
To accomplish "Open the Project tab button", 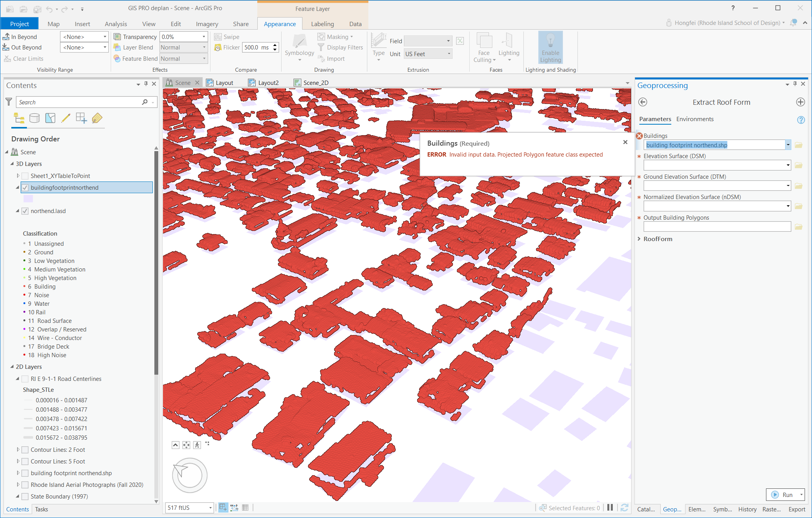I will [x=19, y=24].
